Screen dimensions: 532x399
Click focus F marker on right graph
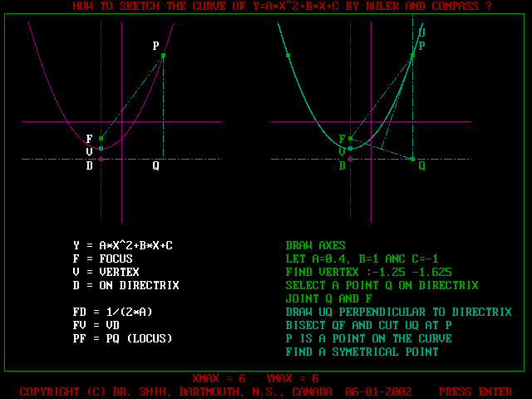[350, 139]
